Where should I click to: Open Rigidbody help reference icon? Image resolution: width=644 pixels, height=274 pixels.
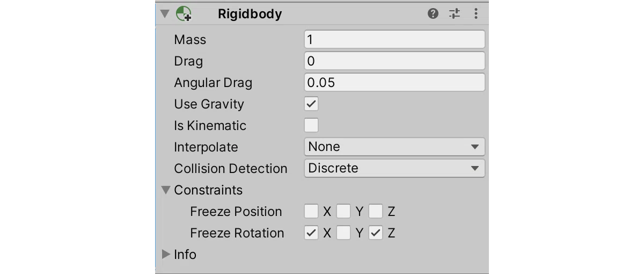(433, 14)
